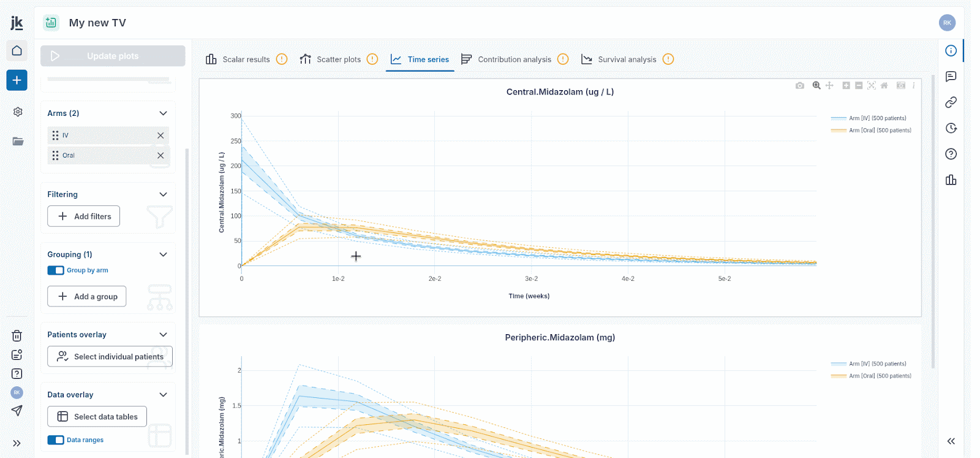Viewport: 980px width, 458px height.
Task: Open the comments icon in right sidebar
Action: click(951, 77)
